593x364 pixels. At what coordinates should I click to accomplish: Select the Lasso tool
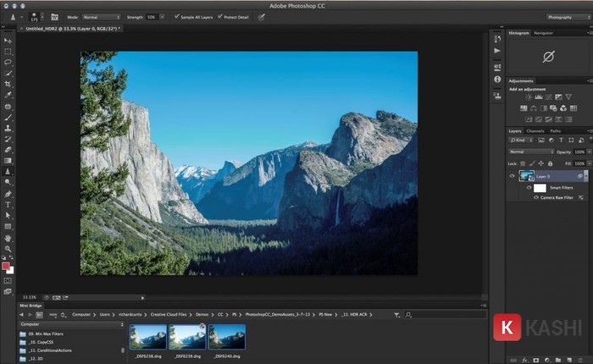(x=8, y=62)
